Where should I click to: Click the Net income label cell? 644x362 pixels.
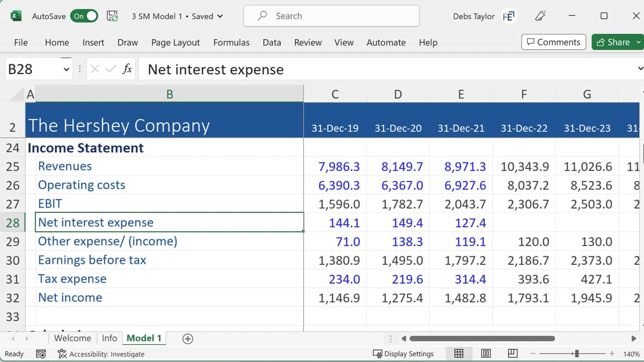coord(170,298)
